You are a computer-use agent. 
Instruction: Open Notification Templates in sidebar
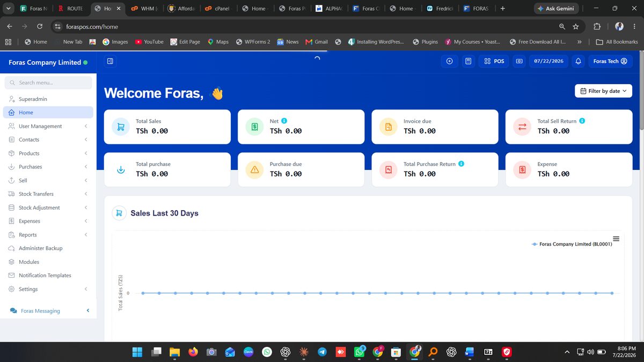coord(48,275)
